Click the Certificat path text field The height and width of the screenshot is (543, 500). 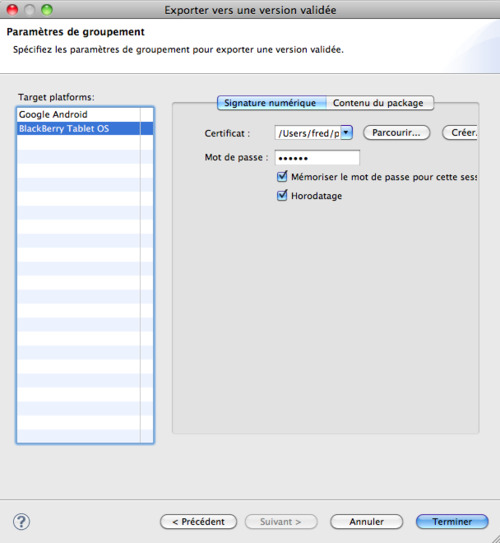pyautogui.click(x=308, y=133)
